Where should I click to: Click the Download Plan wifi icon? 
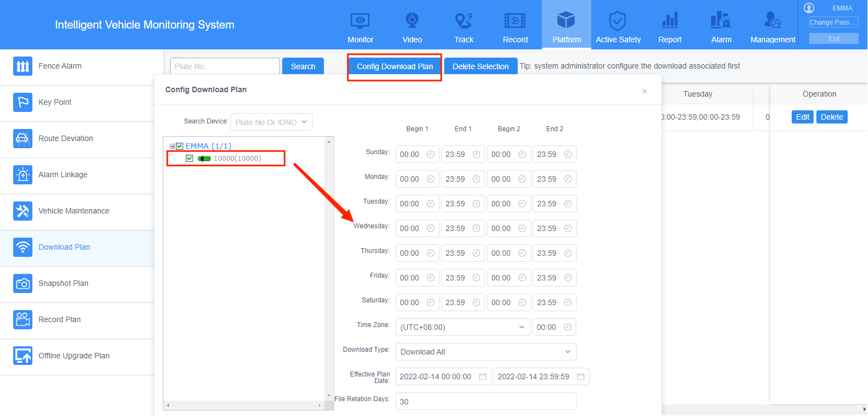pos(23,248)
